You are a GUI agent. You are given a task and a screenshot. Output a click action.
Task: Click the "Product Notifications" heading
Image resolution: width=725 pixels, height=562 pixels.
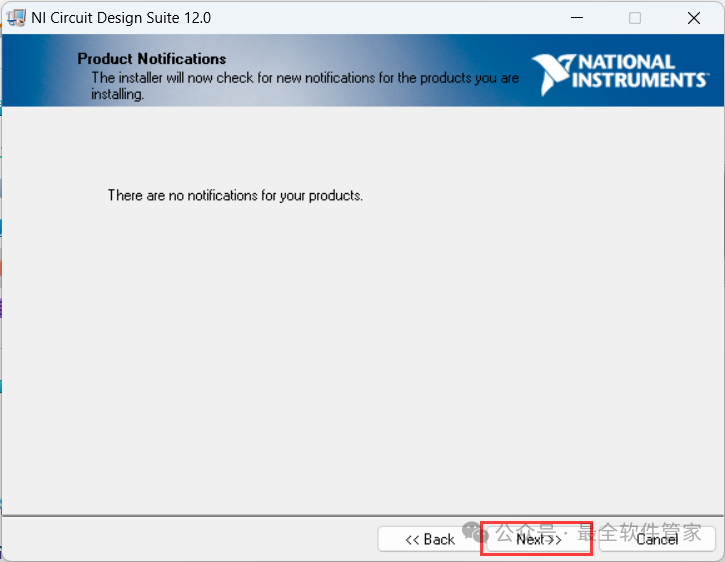coord(152,59)
